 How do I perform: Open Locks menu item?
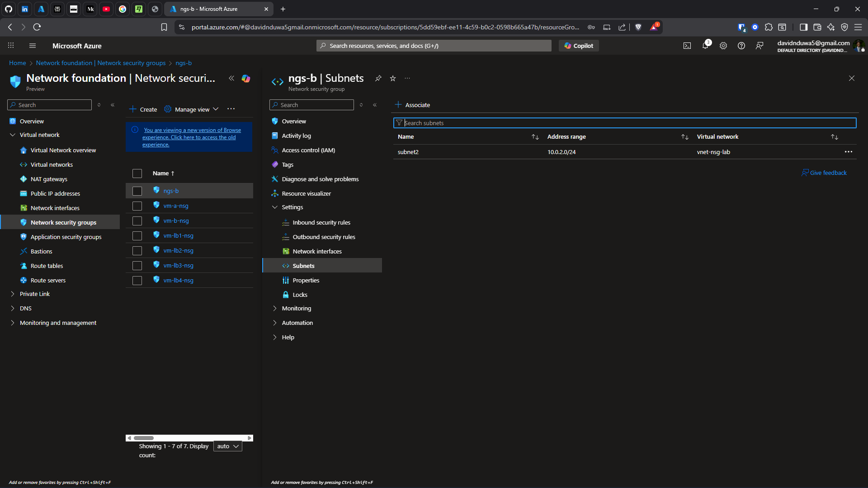pos(300,295)
